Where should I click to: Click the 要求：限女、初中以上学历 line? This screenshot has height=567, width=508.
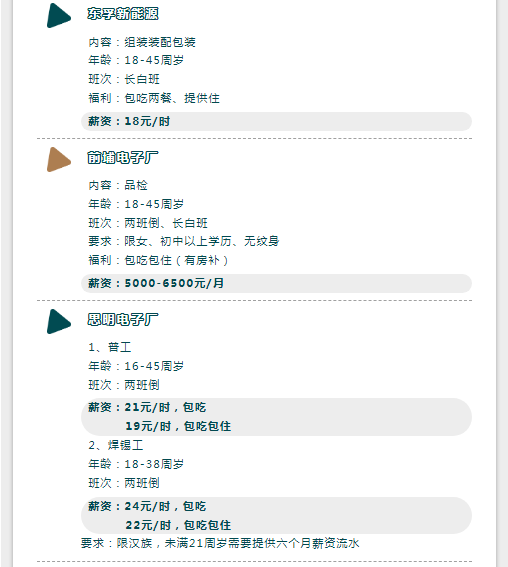coord(184,241)
